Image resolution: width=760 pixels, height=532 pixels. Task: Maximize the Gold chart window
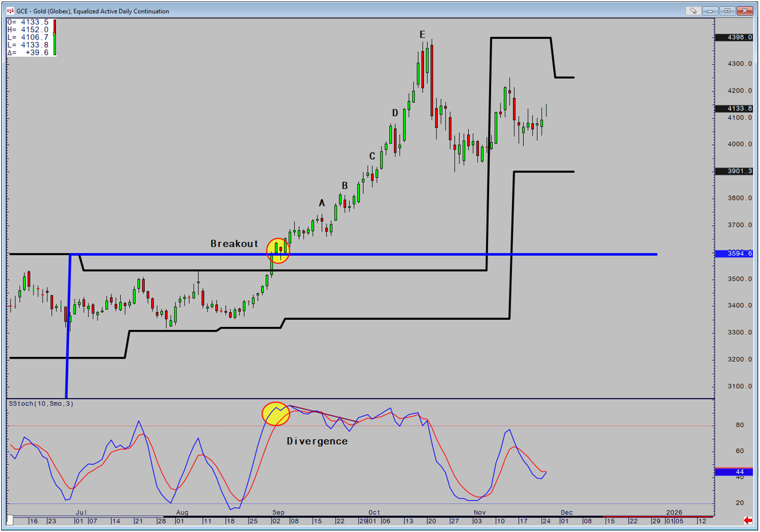tap(728, 11)
